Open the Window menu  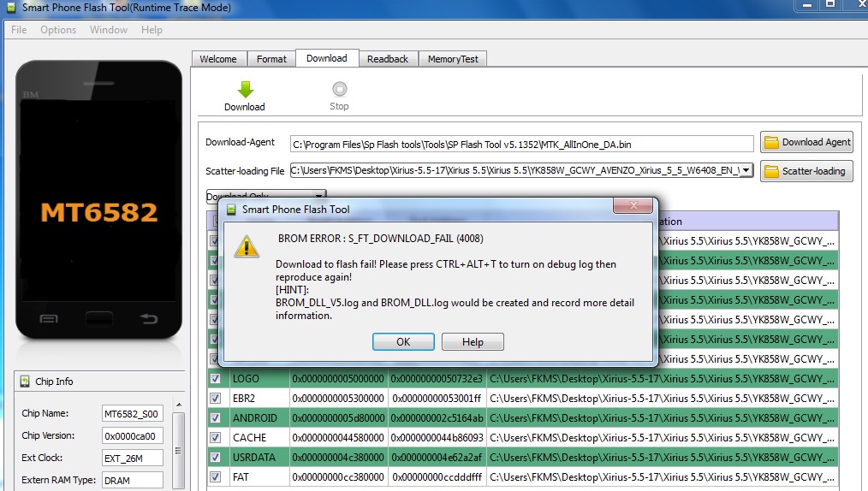coord(109,30)
